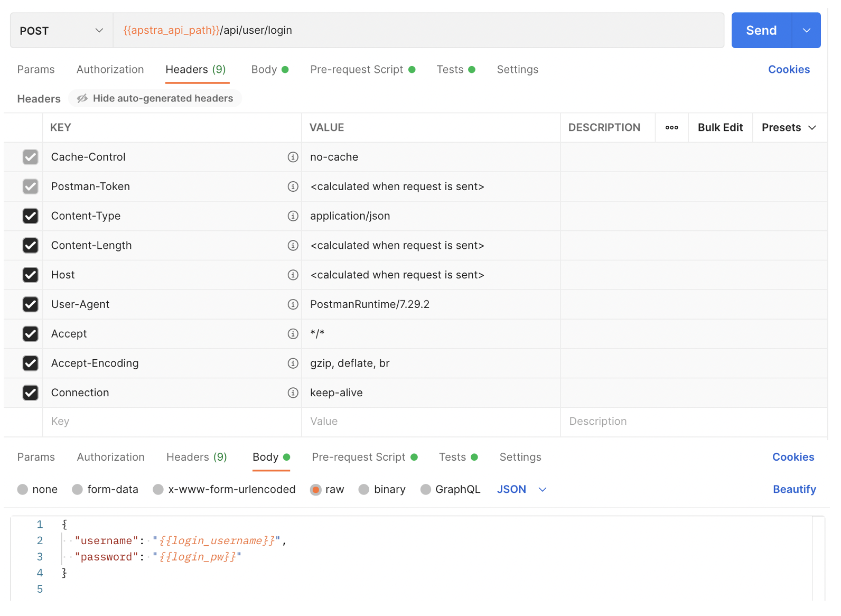
Task: Disable the User-Agent header checkbox
Action: (x=31, y=304)
